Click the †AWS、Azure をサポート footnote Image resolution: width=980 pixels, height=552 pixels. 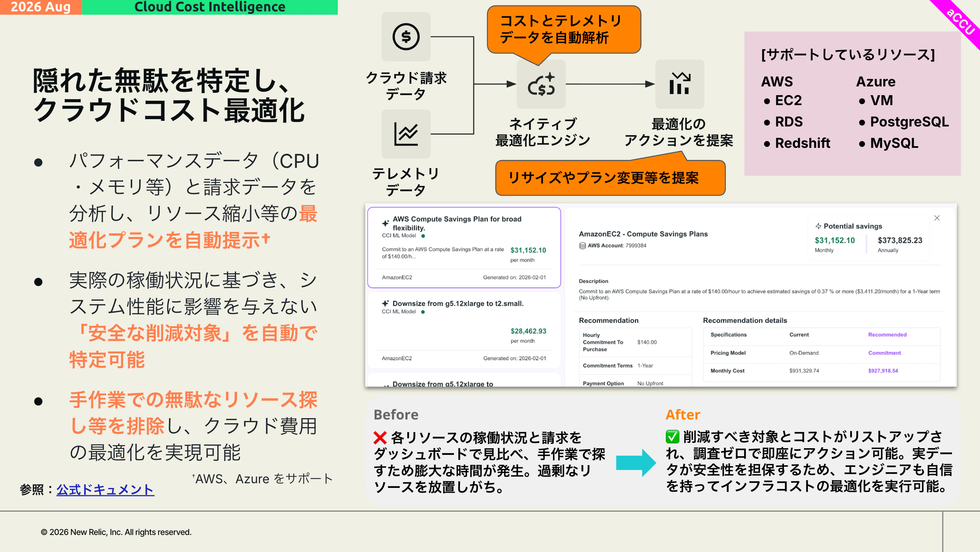tap(262, 479)
